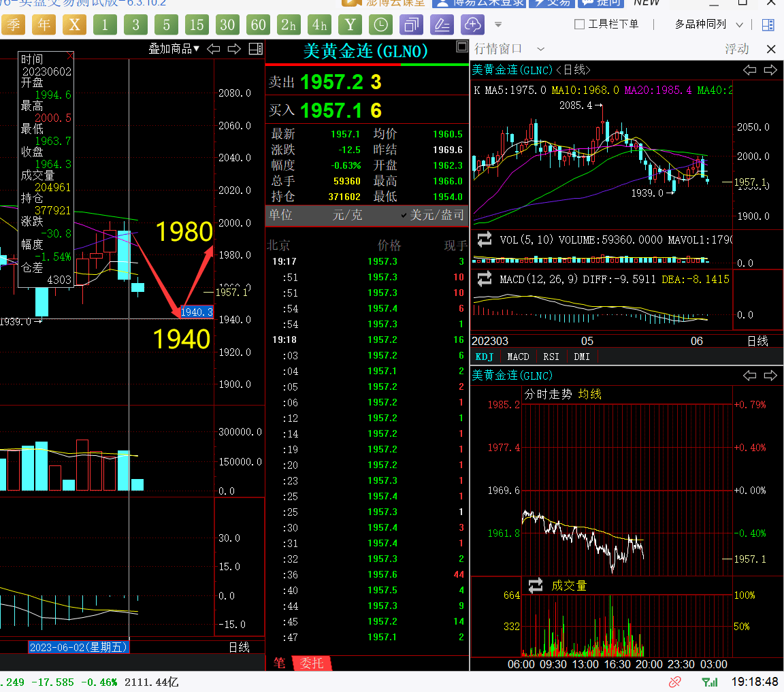Swap the VOL indicator with arrows icon
784x692 pixels.
pos(485,240)
